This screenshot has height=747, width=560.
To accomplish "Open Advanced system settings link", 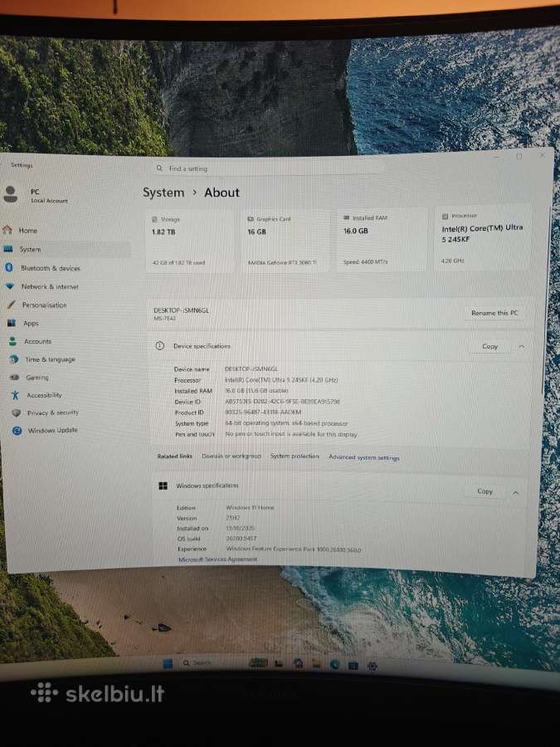I will pos(364,457).
